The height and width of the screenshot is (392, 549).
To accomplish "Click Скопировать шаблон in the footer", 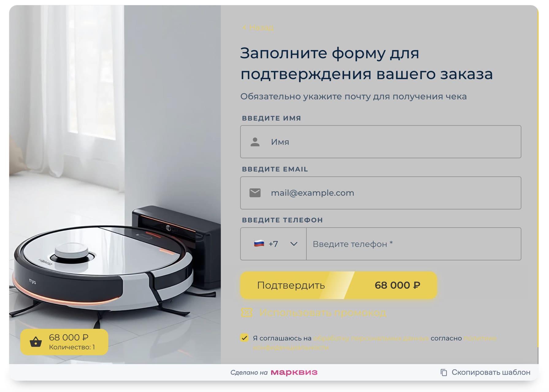I will pos(491,372).
